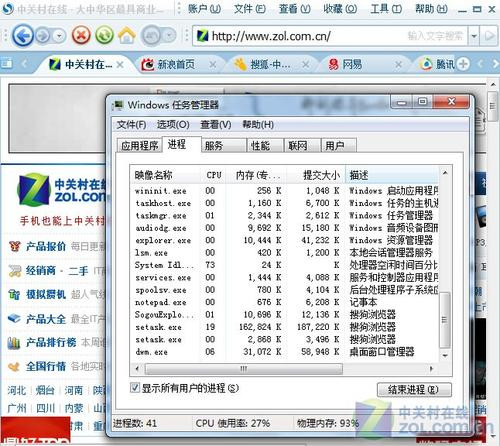Image resolution: width=500 pixels, height=446 pixels.
Task: Open Task Manager 文件(F) menu
Action: click(x=131, y=125)
